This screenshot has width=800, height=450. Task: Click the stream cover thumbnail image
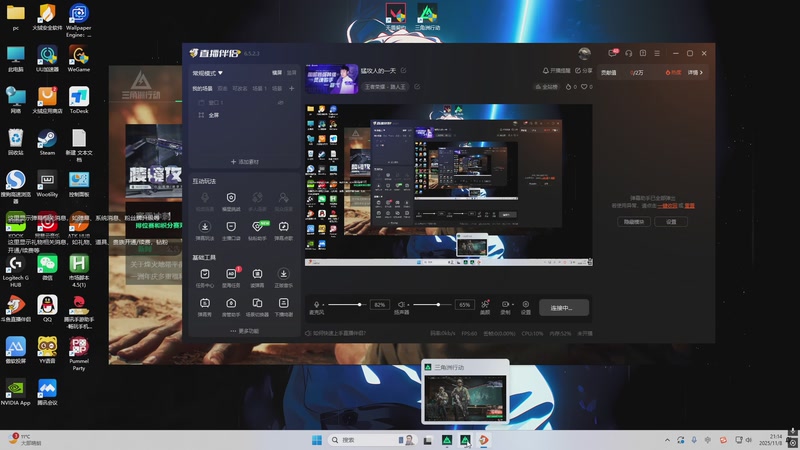point(332,79)
